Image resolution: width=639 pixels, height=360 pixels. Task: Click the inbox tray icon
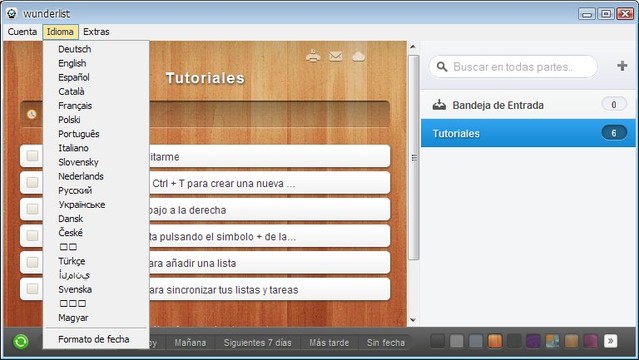439,105
